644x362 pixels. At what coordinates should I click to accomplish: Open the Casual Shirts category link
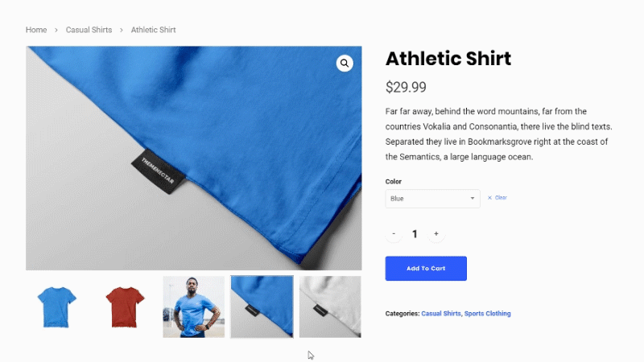tap(441, 314)
